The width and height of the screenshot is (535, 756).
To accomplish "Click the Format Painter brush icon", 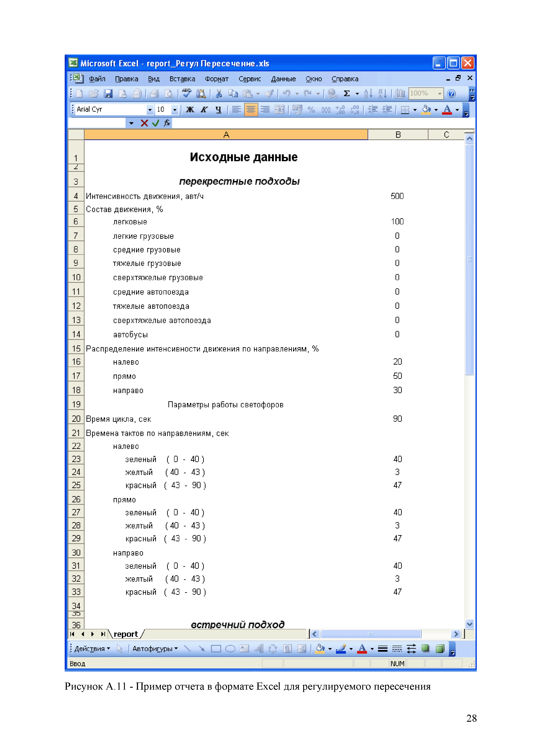I will click(x=270, y=94).
